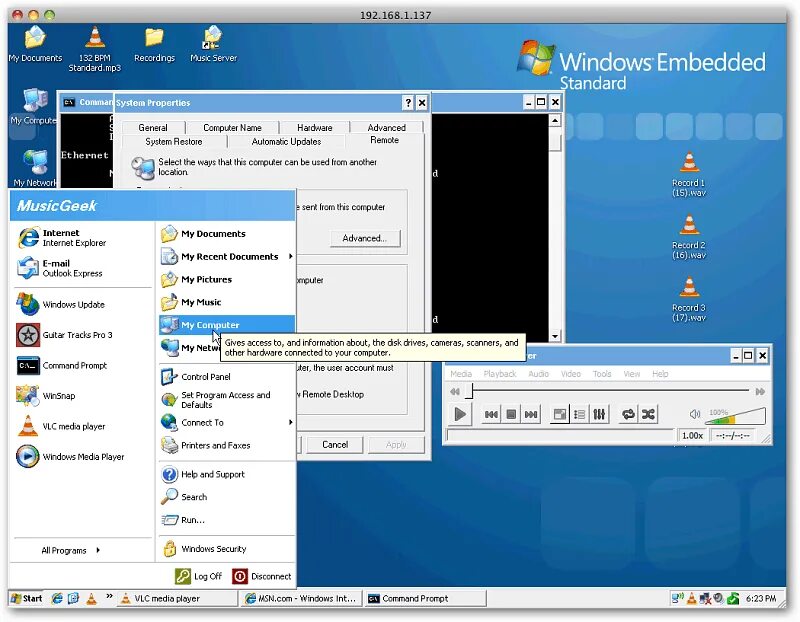Launch Internet Explorer from Quick Launch bar
The image size is (800, 622).
point(57,599)
